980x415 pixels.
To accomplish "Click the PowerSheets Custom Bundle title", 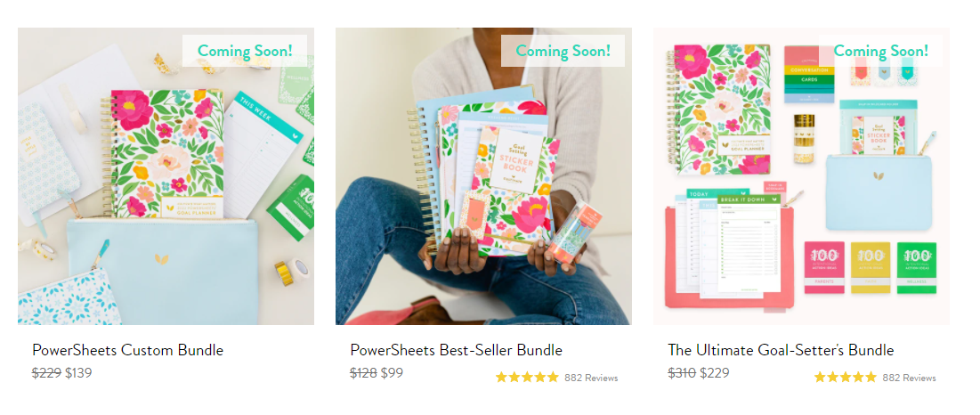I will [x=127, y=350].
